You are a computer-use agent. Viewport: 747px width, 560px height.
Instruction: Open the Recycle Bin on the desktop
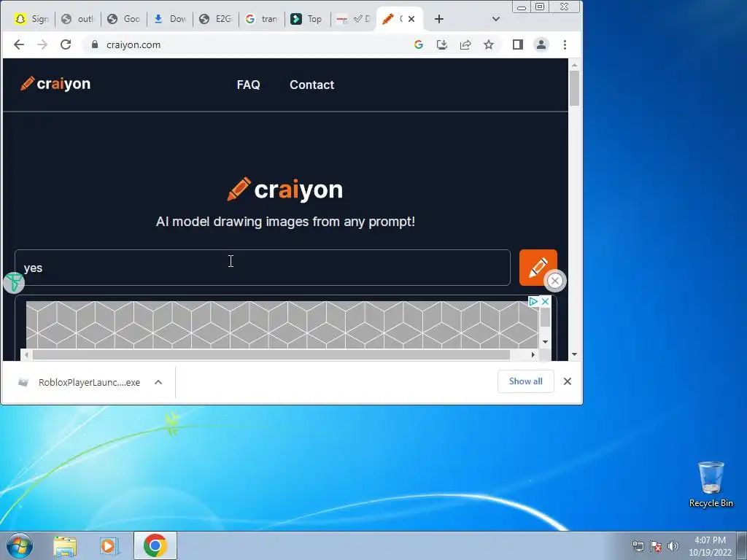pos(711,484)
